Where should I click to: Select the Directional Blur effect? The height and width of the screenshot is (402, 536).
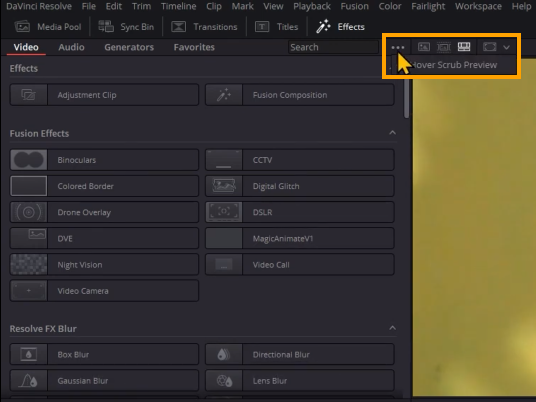[300, 354]
